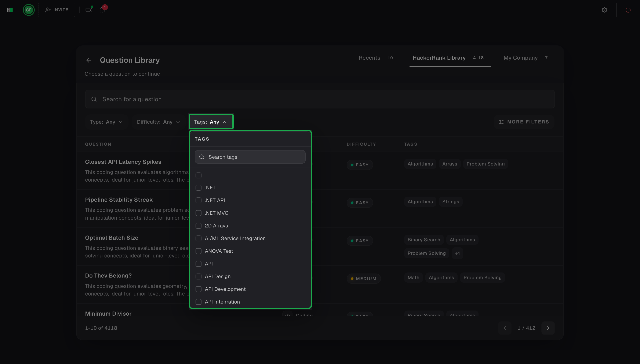The height and width of the screenshot is (364, 640).
Task: Click the red power end-session icon
Action: coord(628,10)
